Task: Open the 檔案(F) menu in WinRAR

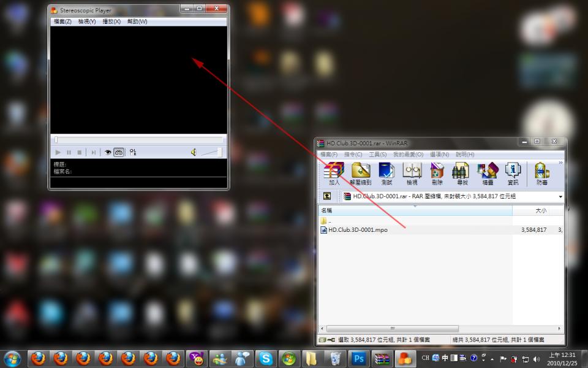Action: 329,155
